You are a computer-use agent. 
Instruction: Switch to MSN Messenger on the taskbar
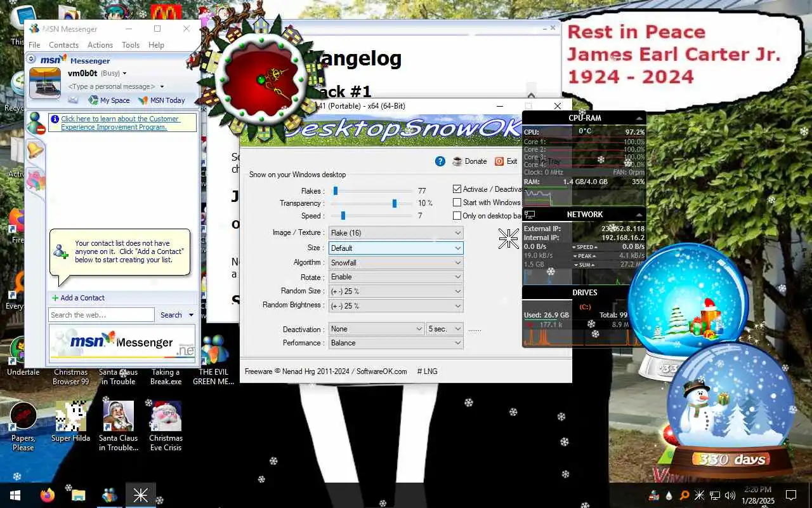pos(110,495)
